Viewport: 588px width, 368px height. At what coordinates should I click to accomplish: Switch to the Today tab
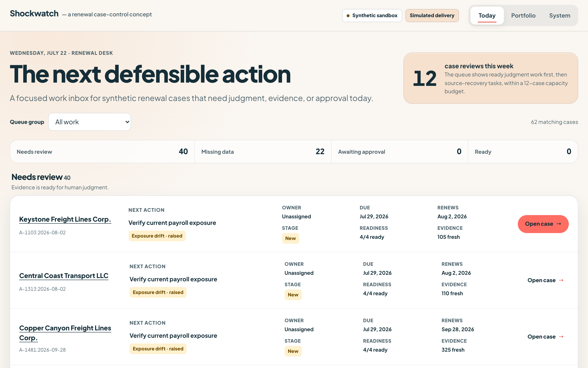(x=487, y=16)
